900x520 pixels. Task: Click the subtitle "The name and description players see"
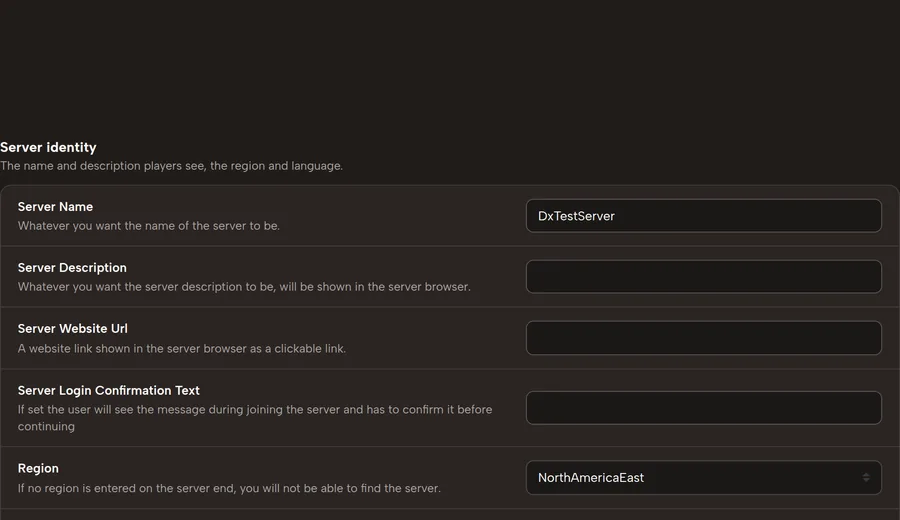[102, 166]
